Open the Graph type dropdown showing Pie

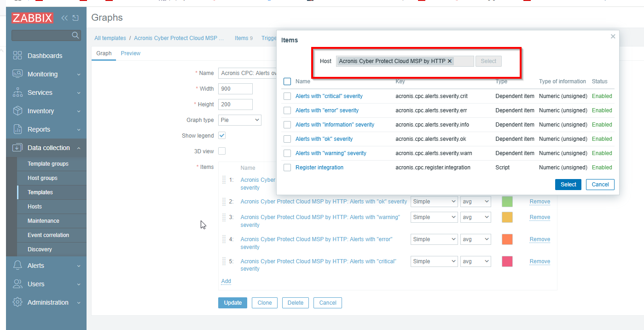coord(240,120)
